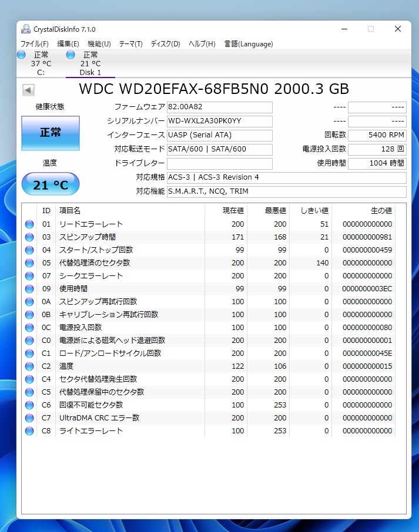Click the transfer mode field SATA/600 | SATA/600

coord(220,149)
